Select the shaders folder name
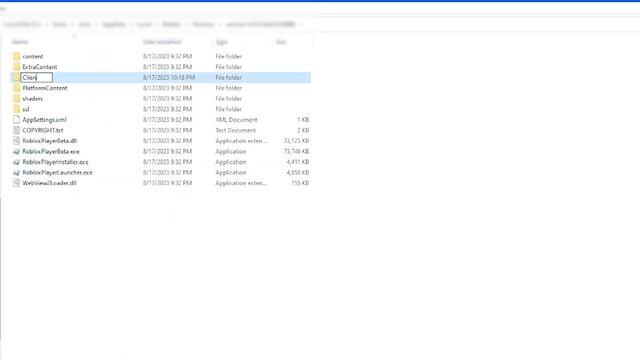 (x=33, y=99)
